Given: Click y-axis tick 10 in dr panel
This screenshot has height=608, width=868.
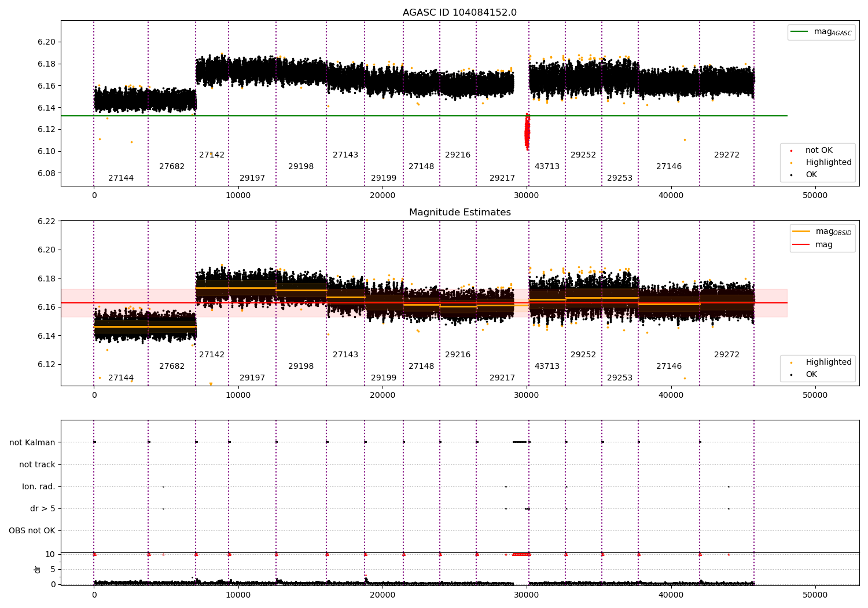Looking at the screenshot, I should (50, 555).
